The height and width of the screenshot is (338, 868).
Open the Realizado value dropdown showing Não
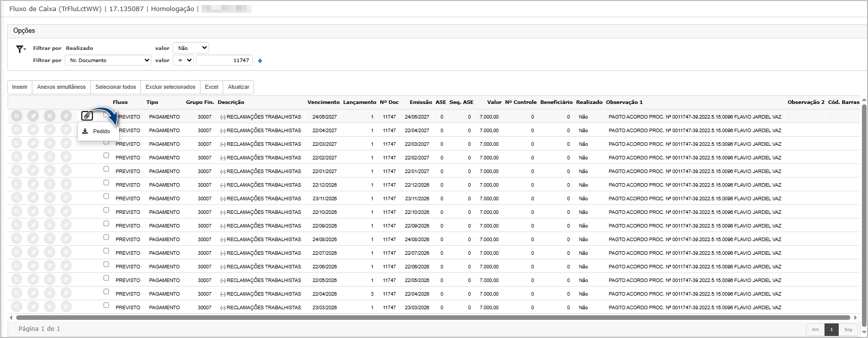pyautogui.click(x=191, y=48)
